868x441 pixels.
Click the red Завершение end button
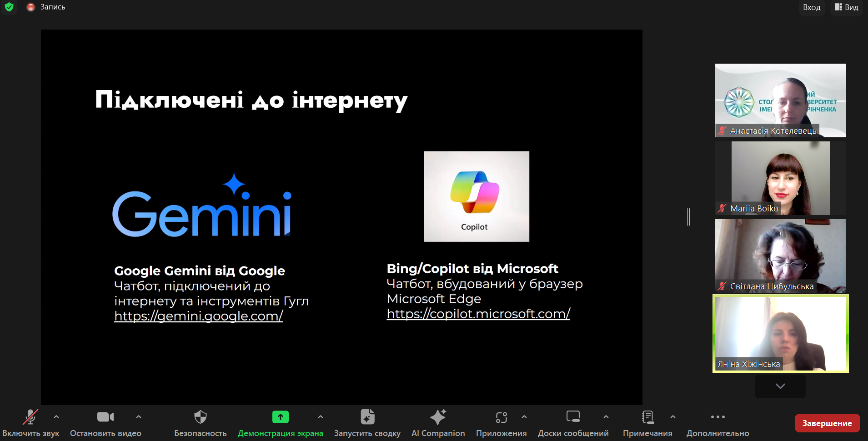[x=827, y=423]
